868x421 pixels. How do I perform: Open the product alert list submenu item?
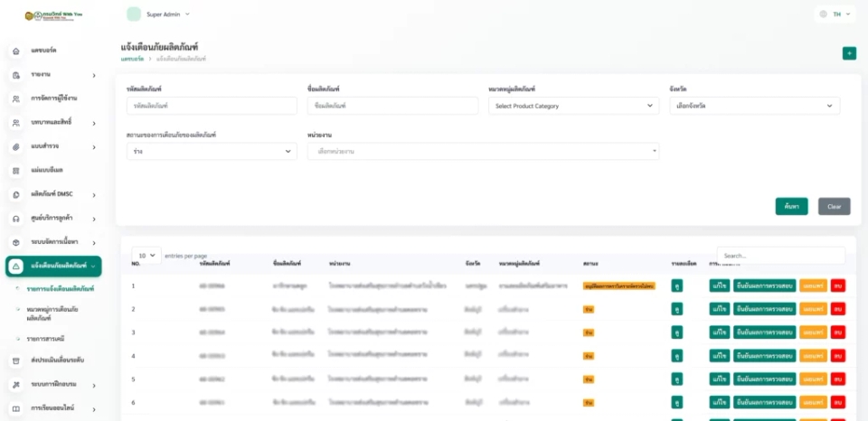[61, 289]
